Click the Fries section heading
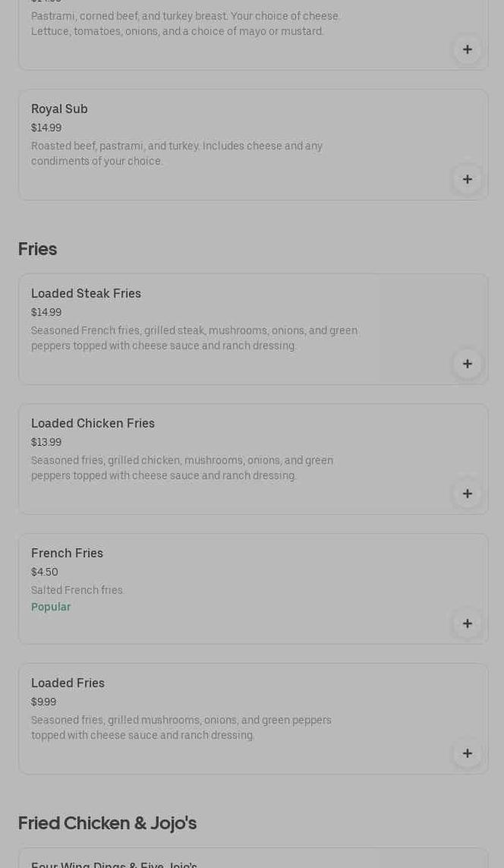 pos(37,249)
